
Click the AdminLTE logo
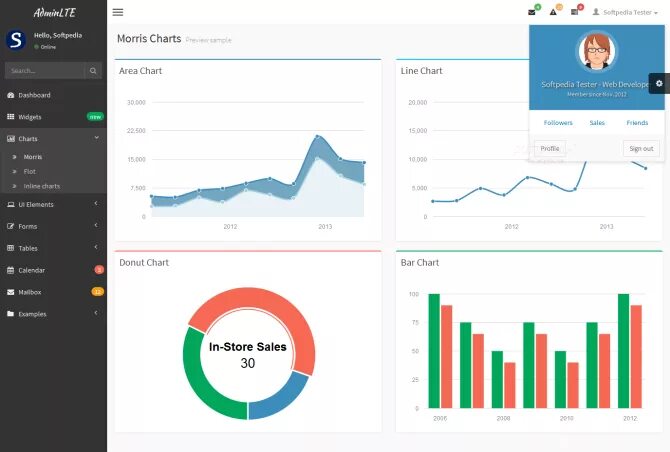pyautogui.click(x=54, y=13)
